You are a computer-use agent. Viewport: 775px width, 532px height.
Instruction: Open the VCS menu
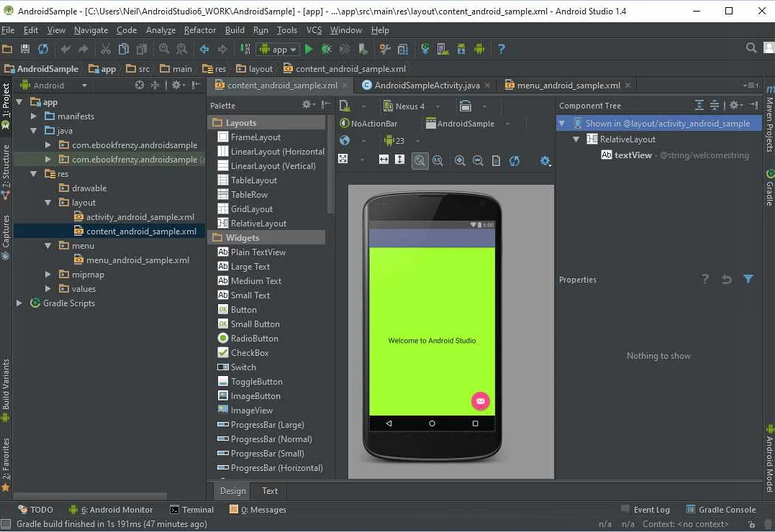point(314,30)
